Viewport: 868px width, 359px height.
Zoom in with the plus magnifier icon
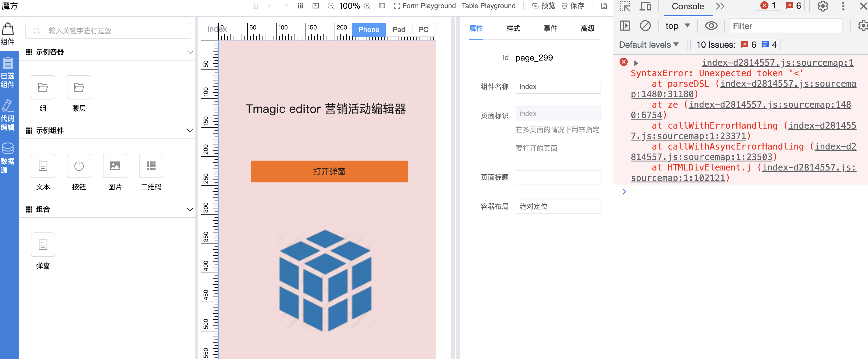click(367, 6)
